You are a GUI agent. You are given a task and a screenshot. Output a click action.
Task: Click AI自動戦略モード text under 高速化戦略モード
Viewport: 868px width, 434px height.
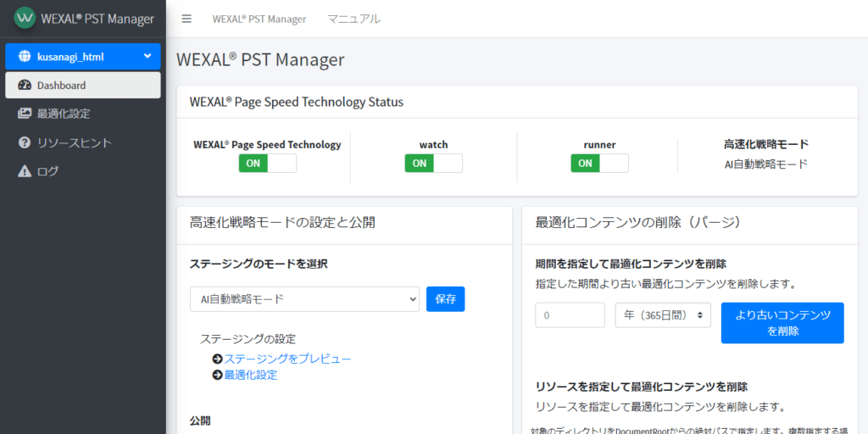click(x=766, y=164)
